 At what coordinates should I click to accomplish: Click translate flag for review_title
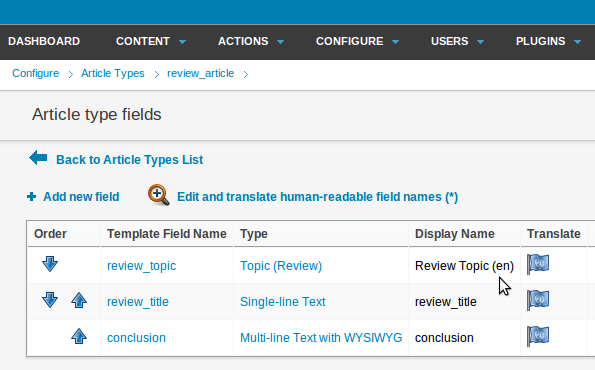(x=538, y=300)
